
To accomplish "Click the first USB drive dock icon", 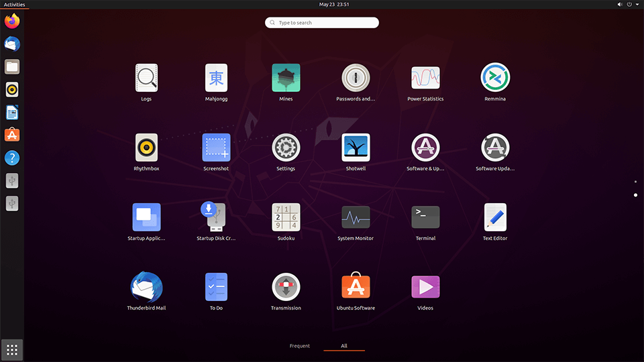I will coord(12,180).
